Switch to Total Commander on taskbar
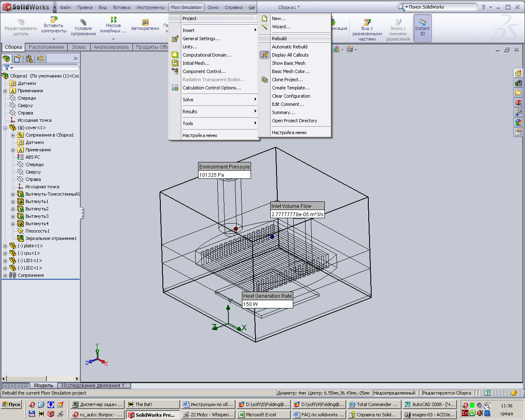The width and height of the screenshot is (525, 420). (x=374, y=404)
